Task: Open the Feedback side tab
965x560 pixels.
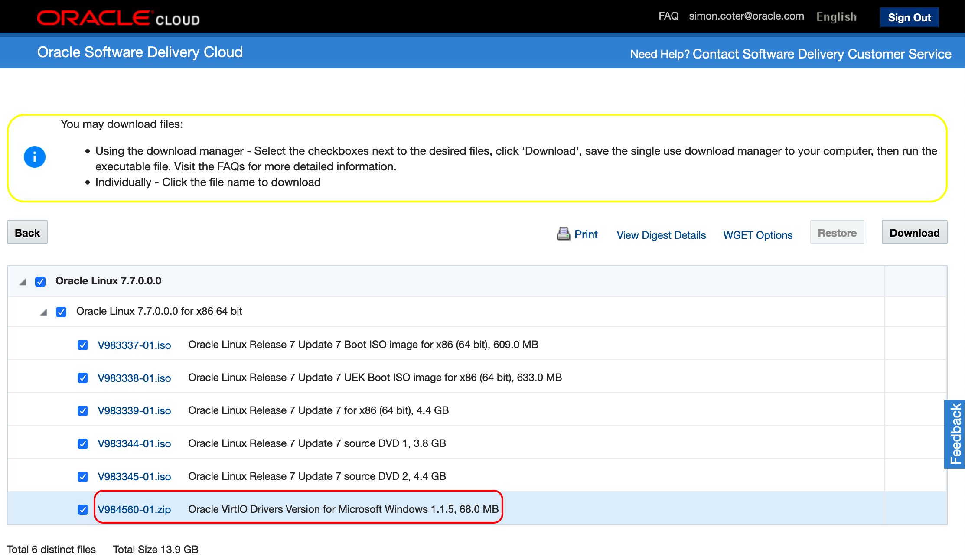Action: [955, 434]
